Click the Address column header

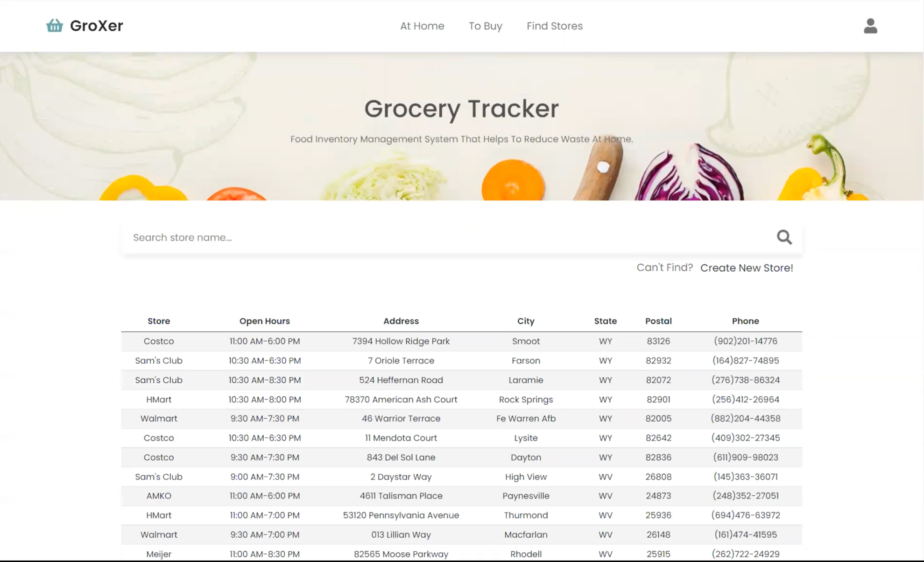[401, 321]
